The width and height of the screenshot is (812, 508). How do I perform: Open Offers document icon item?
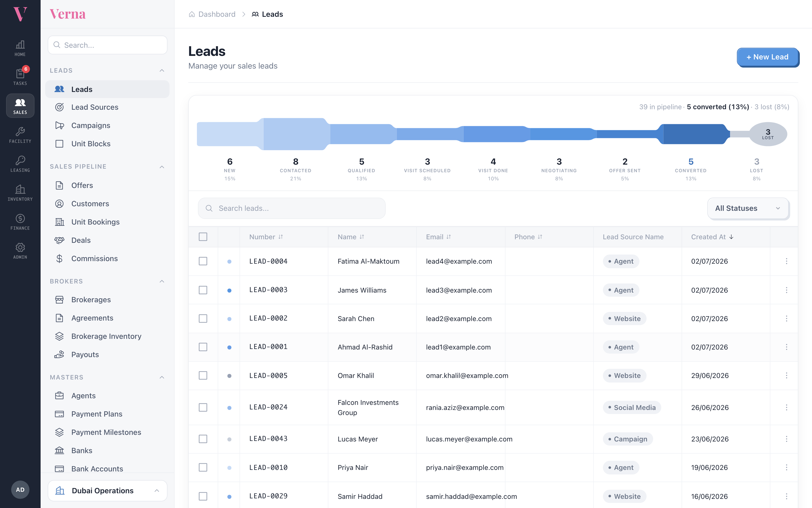(107, 185)
